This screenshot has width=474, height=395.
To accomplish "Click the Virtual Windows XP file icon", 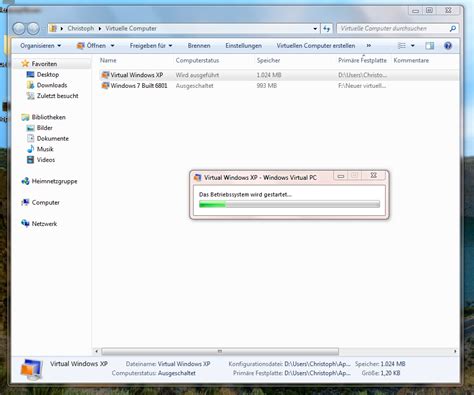I will (x=105, y=75).
